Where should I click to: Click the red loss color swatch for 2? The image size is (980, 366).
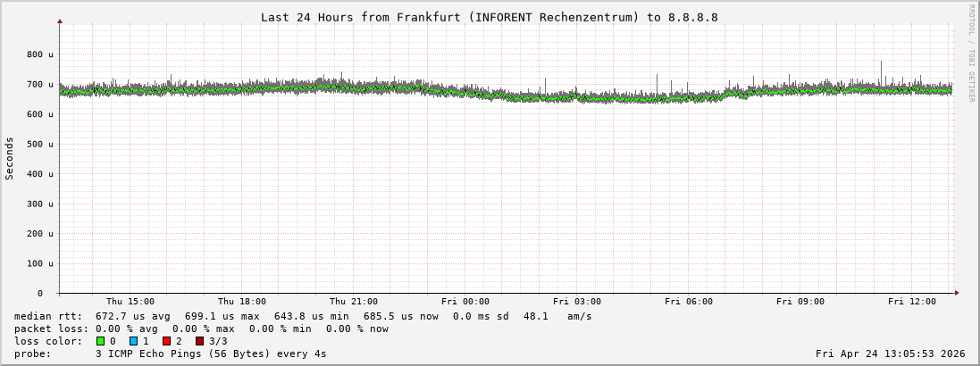pyautogui.click(x=166, y=341)
